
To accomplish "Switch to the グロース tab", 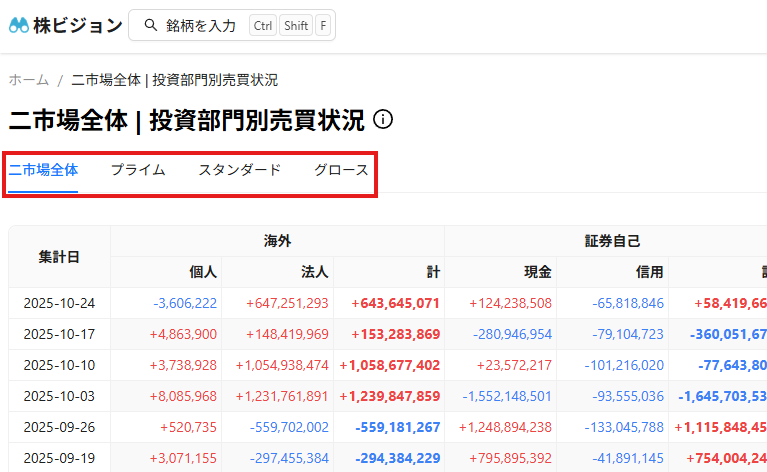I will [341, 170].
